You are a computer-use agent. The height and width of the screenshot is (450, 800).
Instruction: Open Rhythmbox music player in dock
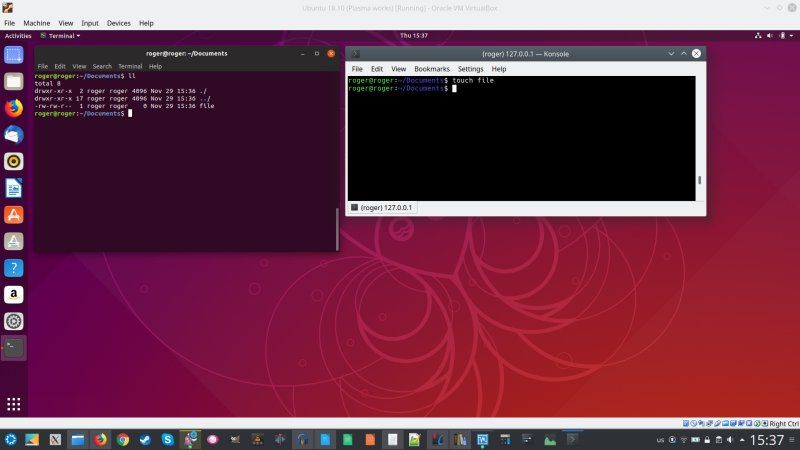pos(14,161)
